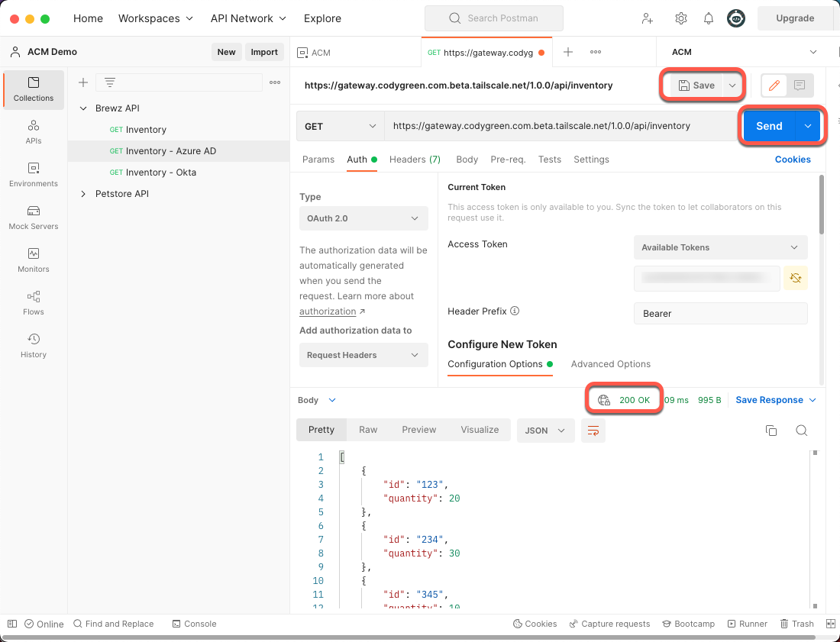This screenshot has height=642, width=840.
Task: Open the Mock Servers sidebar panel
Action: click(33, 217)
